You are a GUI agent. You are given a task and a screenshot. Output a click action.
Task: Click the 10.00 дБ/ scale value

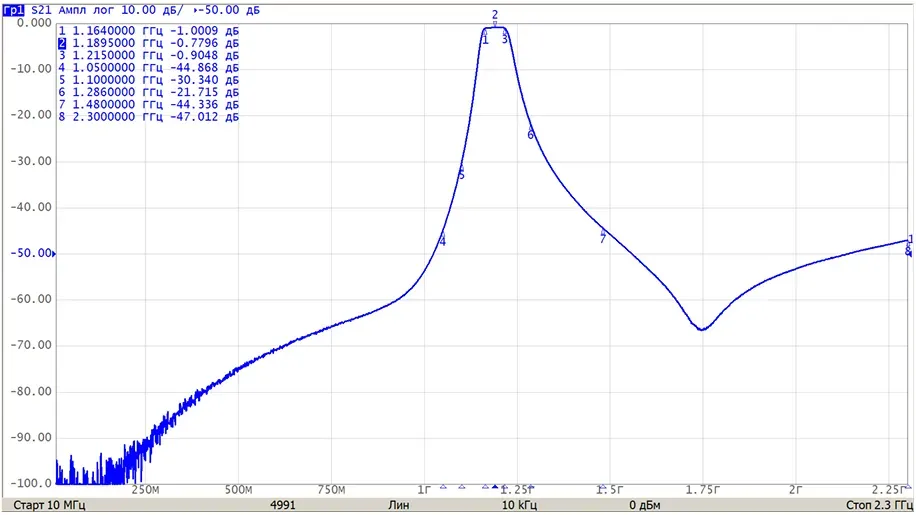(152, 10)
